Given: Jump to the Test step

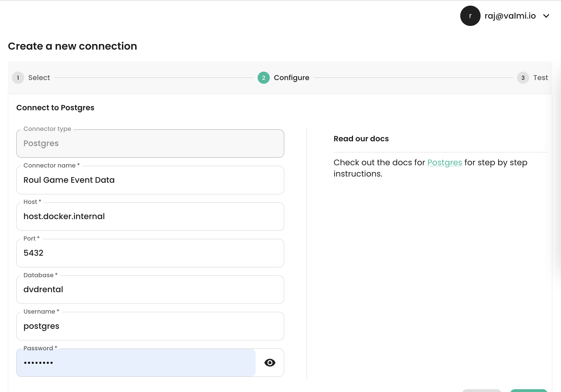Looking at the screenshot, I should click(x=540, y=78).
